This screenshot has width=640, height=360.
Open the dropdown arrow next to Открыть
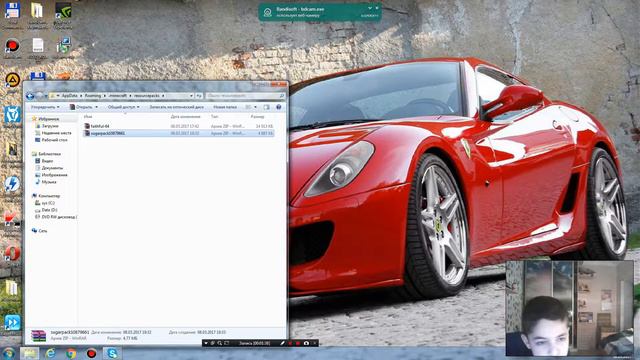(97, 107)
